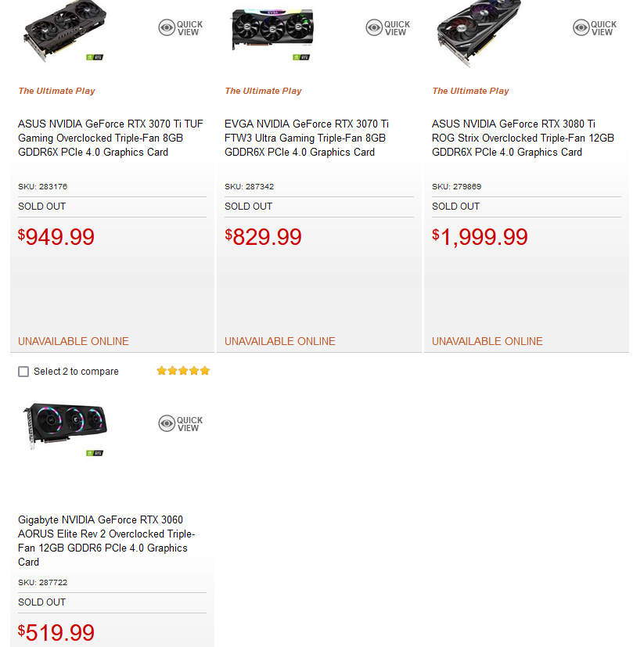Open EVGA GeForce RTX 3070 Ti FTW3 Ultra link
The height and width of the screenshot is (647, 644).
click(x=307, y=138)
